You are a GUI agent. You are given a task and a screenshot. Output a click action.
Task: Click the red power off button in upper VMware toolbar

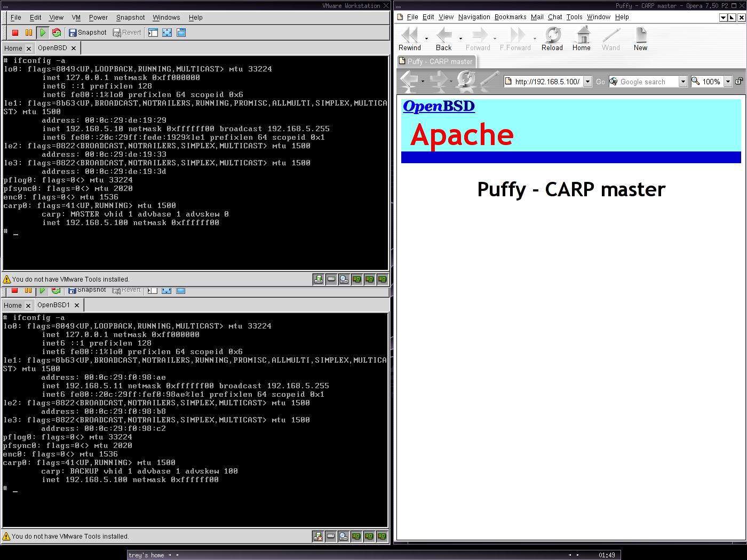pos(15,33)
